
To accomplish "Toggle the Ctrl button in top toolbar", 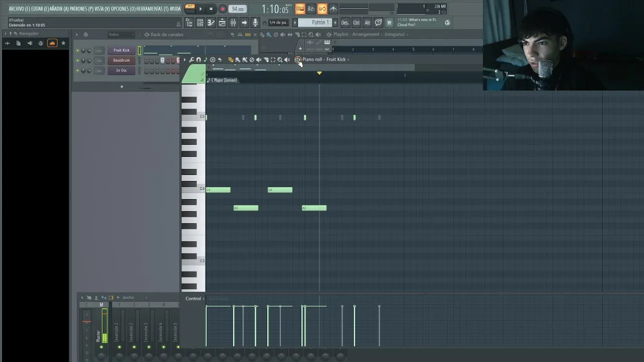I will [356, 22].
